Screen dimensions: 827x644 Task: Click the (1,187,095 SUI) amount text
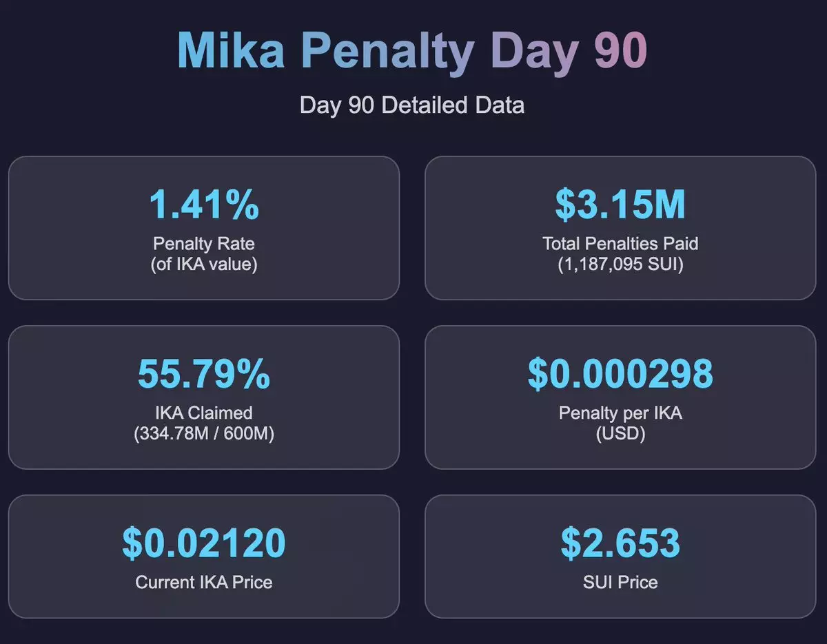tap(620, 264)
